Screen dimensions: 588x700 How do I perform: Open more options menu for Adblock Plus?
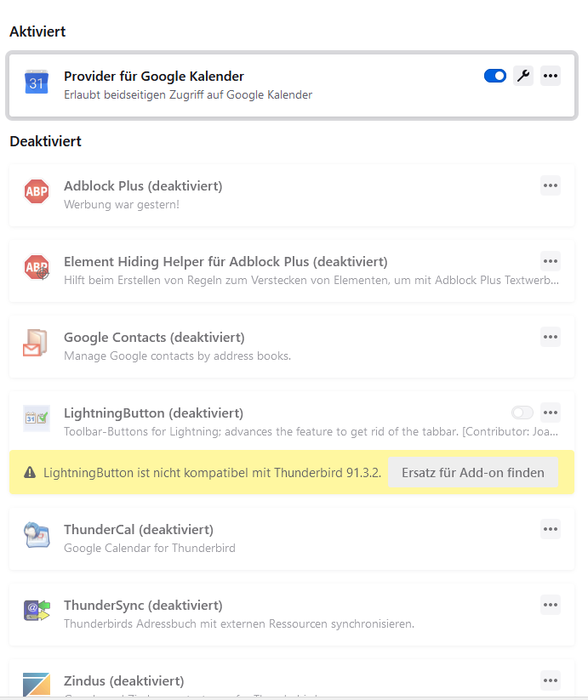tap(551, 185)
